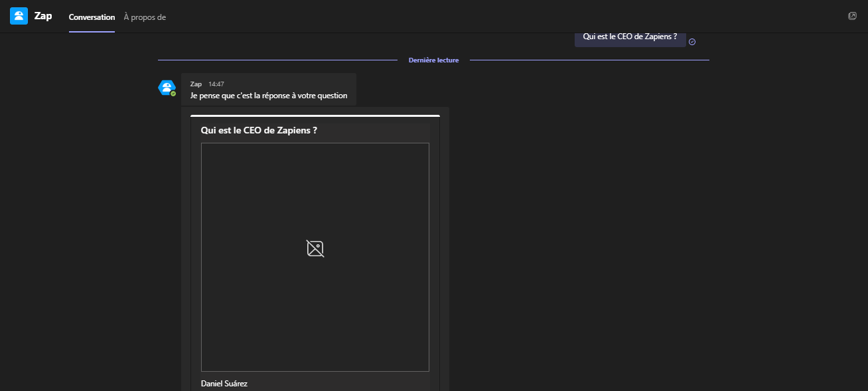The image size is (868, 391).
Task: Click the sent-message checkmark status icon
Action: pos(692,41)
